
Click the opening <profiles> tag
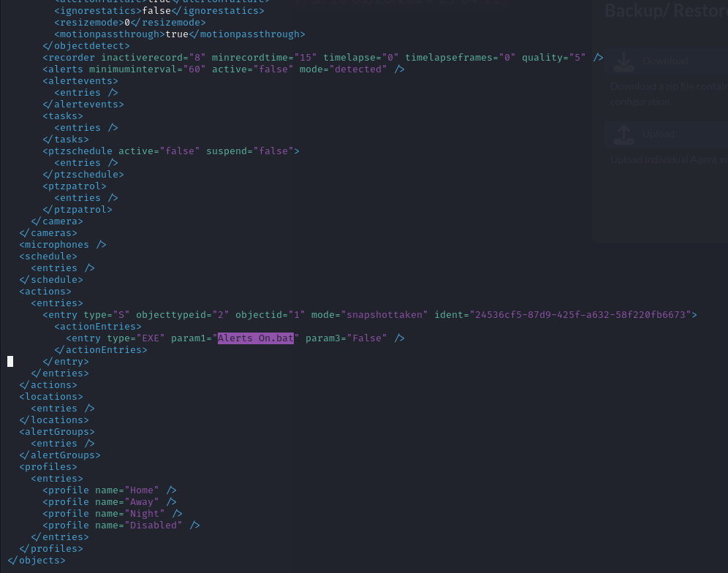(48, 467)
